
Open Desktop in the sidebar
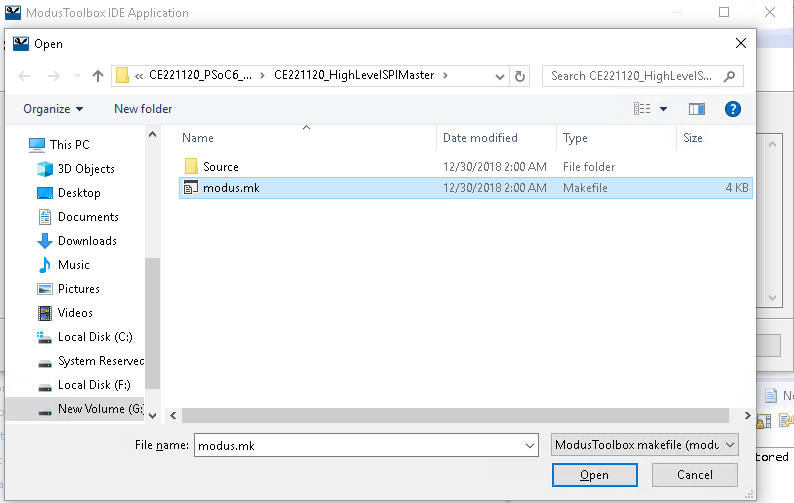(x=79, y=193)
